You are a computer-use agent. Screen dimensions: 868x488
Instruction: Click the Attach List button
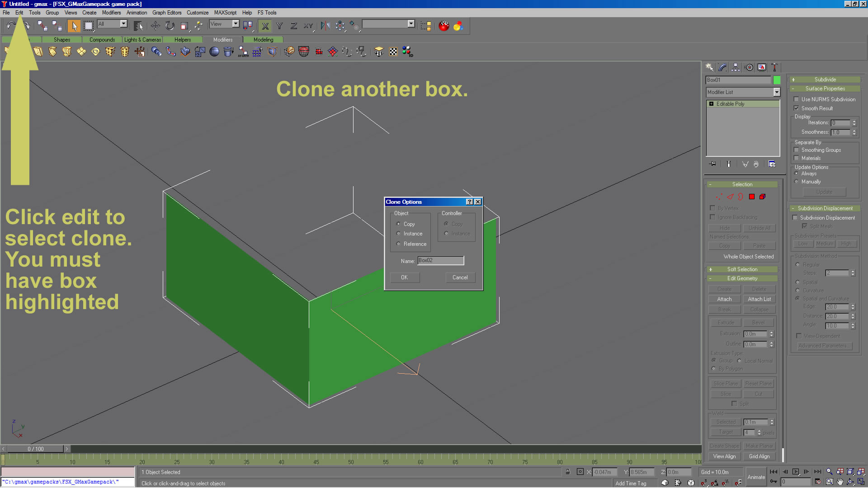(759, 299)
